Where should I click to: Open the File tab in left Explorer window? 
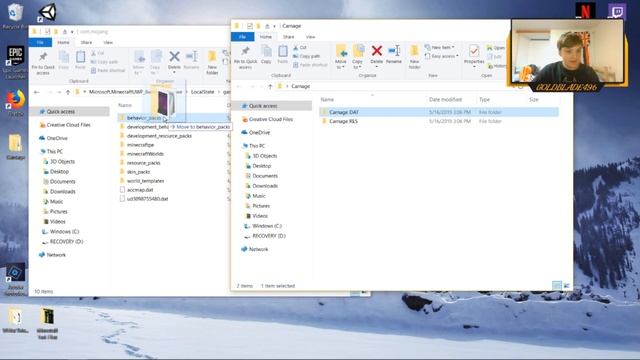[40, 42]
